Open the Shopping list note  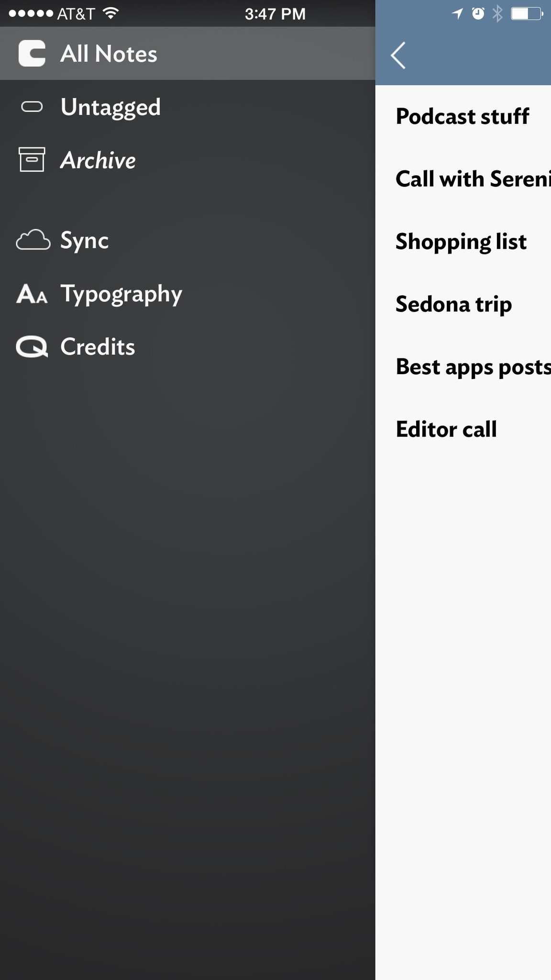[461, 242]
